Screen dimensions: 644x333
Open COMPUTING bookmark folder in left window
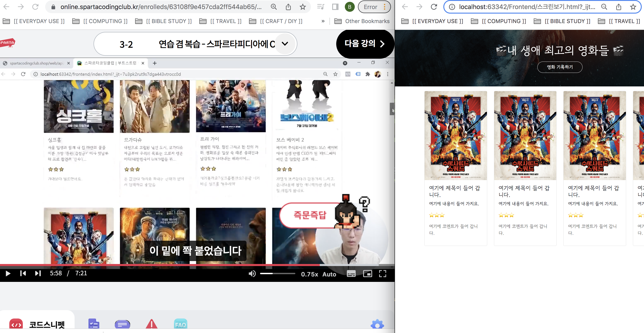100,21
